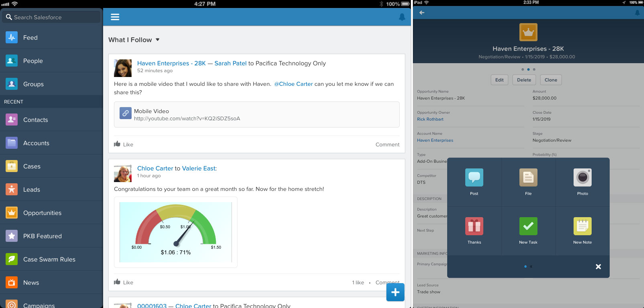The width and height of the screenshot is (644, 308).
Task: Click the People icon in sidebar
Action: (x=12, y=61)
